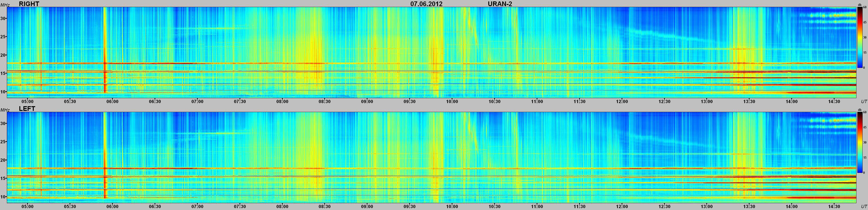Click the 10 MHz tick of the LEFT panel

(3, 197)
